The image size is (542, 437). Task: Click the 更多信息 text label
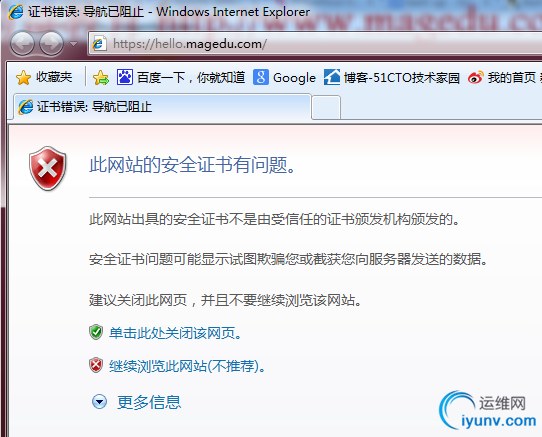(149, 402)
